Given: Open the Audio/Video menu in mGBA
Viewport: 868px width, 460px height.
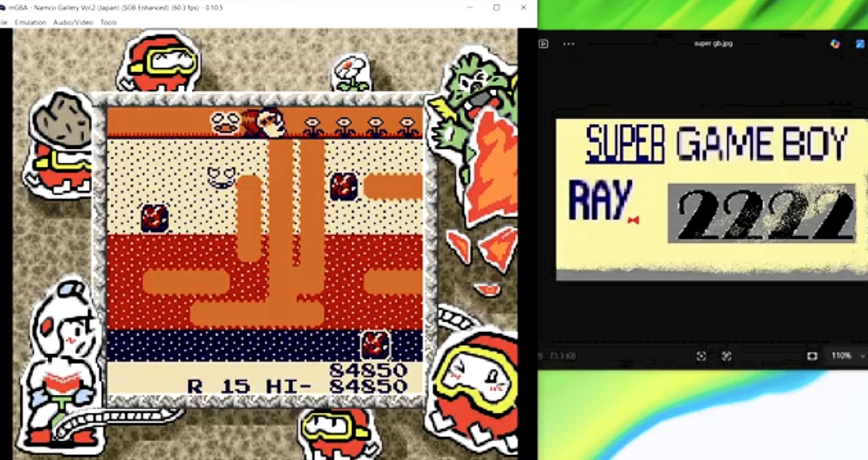Looking at the screenshot, I should click(73, 22).
